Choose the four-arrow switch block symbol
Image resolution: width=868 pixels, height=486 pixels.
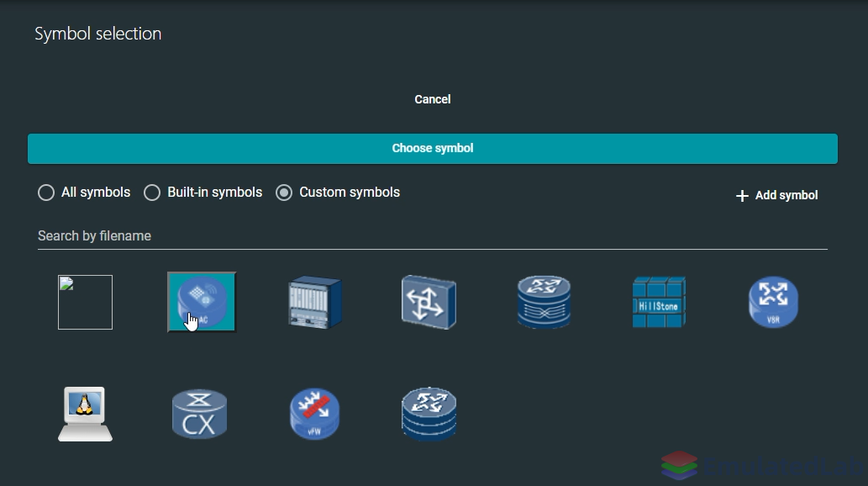[429, 302]
